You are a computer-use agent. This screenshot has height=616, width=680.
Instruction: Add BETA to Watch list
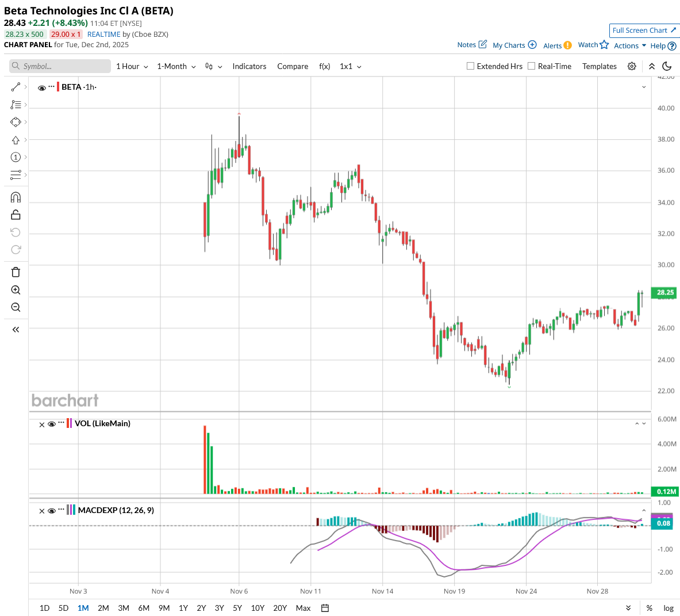tap(593, 45)
